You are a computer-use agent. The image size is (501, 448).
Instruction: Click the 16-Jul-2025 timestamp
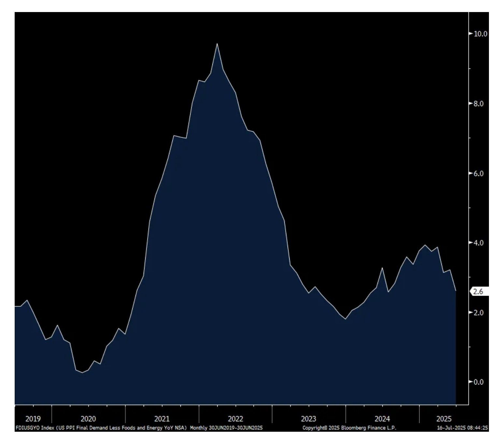tap(462, 428)
